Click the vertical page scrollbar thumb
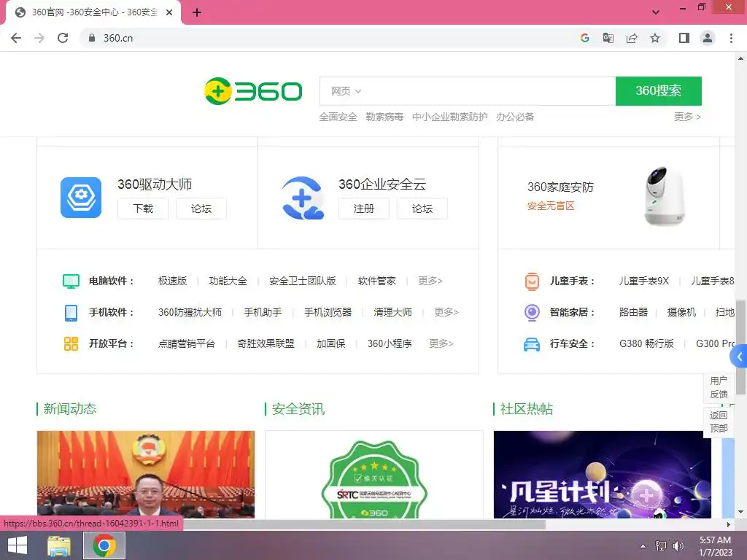Screen dimensions: 747x560 740,346
